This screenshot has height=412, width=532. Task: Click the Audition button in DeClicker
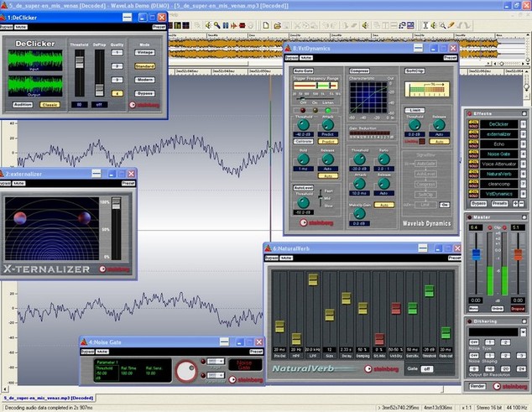coord(23,105)
